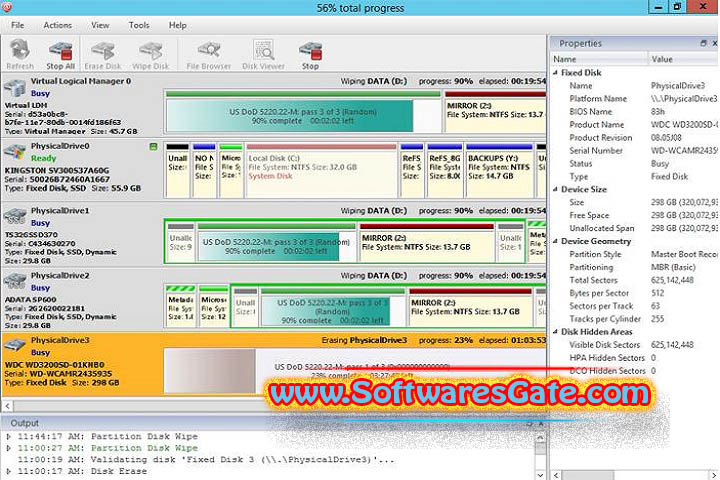This screenshot has height=480, width=720.
Task: Expand the 11:44:17 AM Partition Disk Wipe entry
Action: pos(8,436)
